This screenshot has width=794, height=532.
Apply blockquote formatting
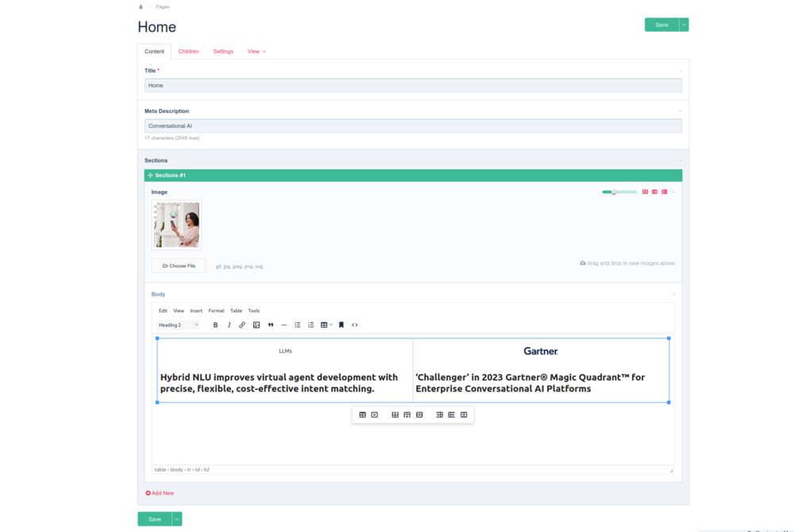pyautogui.click(x=271, y=325)
